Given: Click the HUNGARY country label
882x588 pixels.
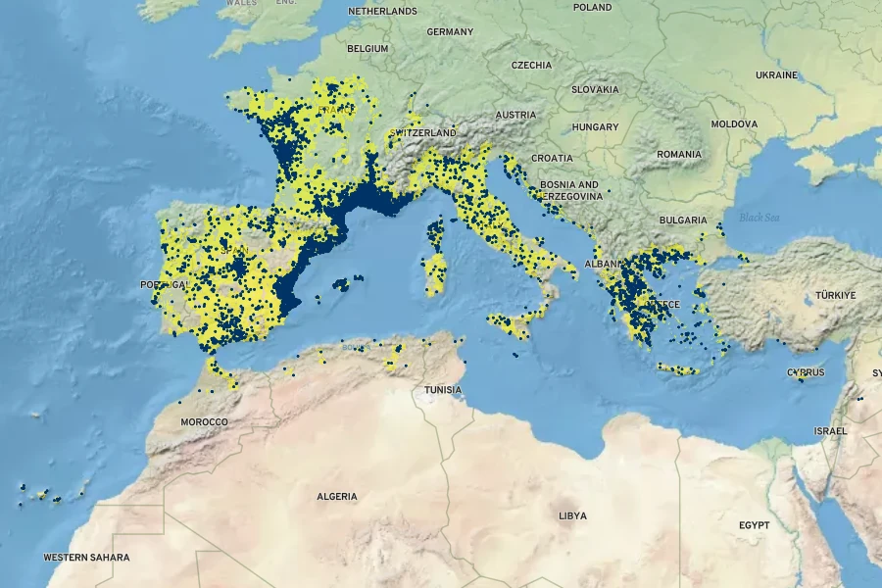Looking at the screenshot, I should coord(595,127).
